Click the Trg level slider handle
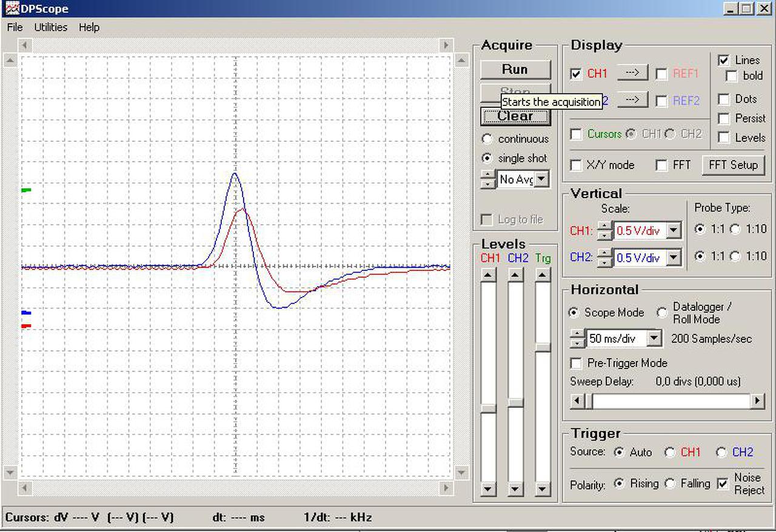Viewport: 776px width, 532px height. (x=543, y=347)
